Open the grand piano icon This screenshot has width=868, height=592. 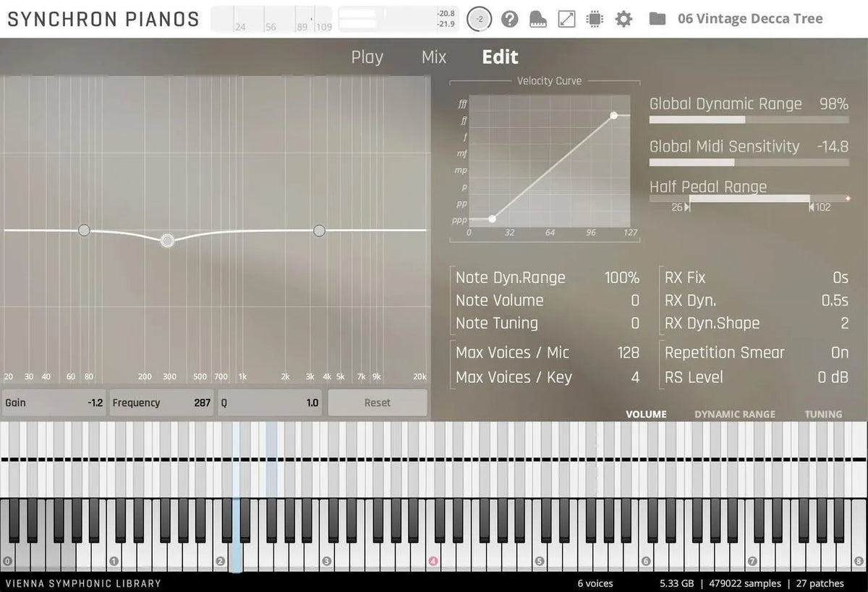tap(539, 19)
